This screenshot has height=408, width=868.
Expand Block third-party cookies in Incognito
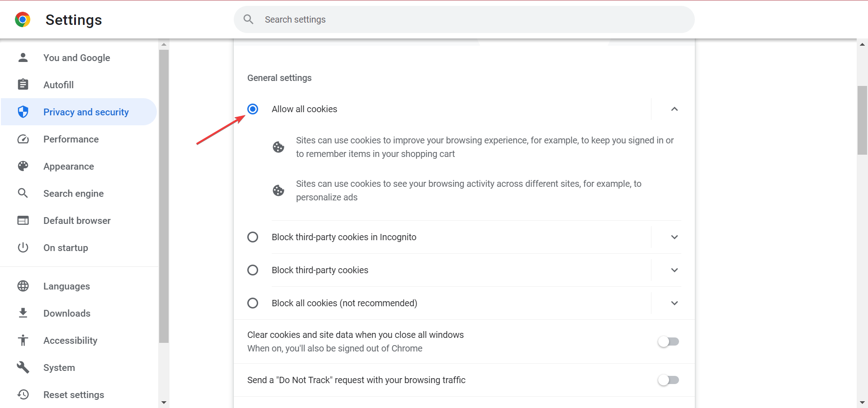click(674, 237)
